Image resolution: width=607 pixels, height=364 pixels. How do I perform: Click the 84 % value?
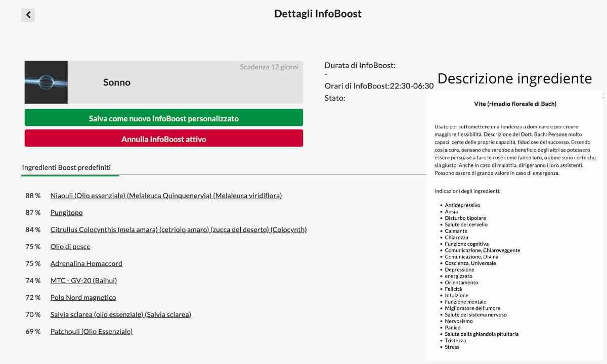pos(33,230)
